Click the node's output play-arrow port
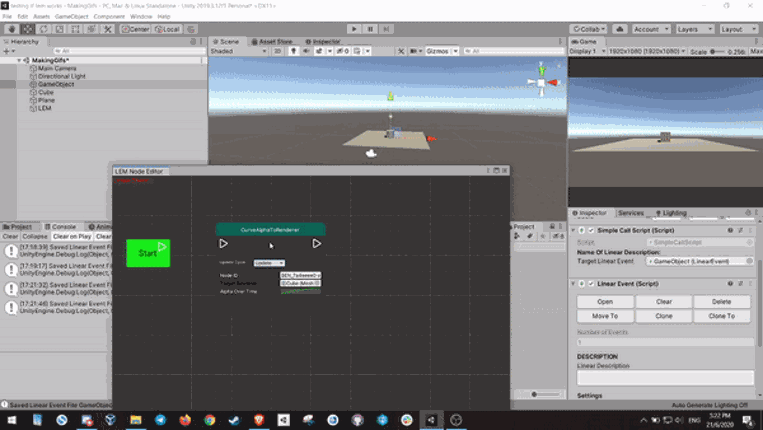Image resolution: width=763 pixels, height=430 pixels. pyautogui.click(x=317, y=243)
